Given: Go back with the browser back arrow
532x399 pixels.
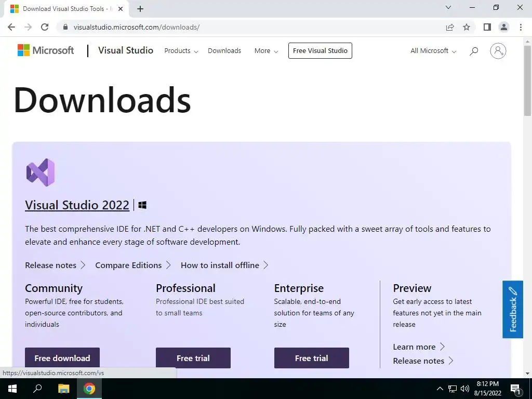Looking at the screenshot, I should pyautogui.click(x=11, y=27).
